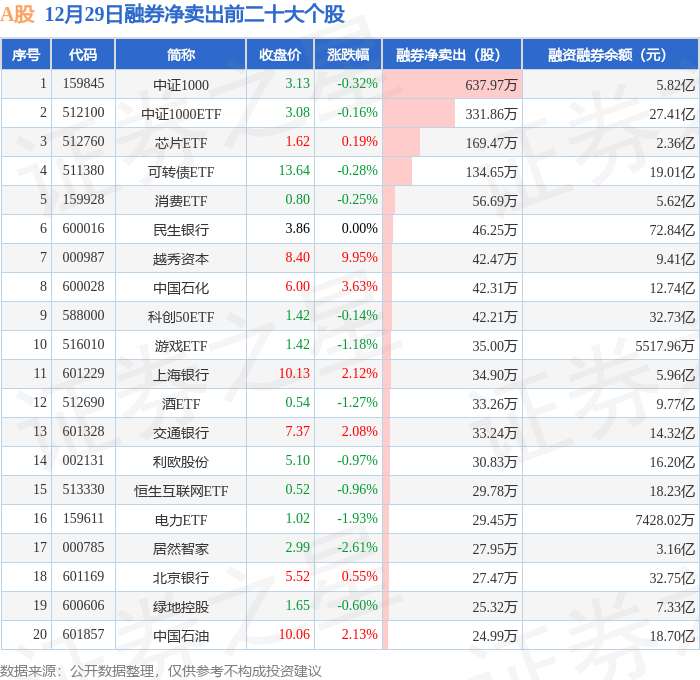The image size is (700, 680).
Task: Select 中国石油 name cell
Action: pyautogui.click(x=181, y=636)
